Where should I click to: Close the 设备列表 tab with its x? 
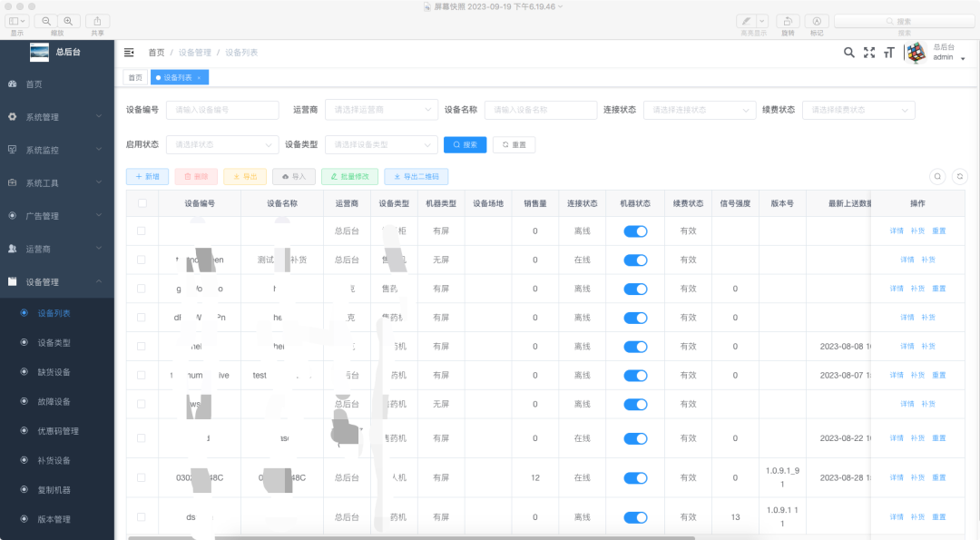(199, 78)
